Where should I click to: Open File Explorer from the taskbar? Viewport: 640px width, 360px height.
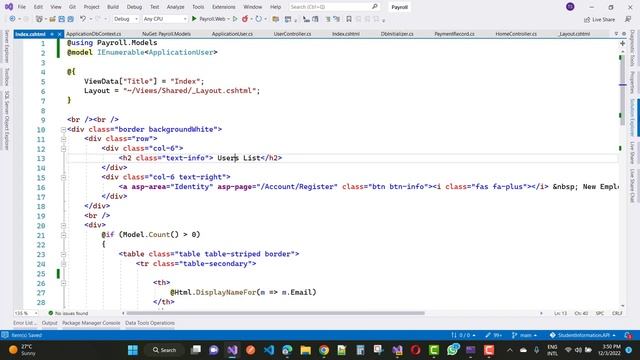pyautogui.click(x=305, y=350)
